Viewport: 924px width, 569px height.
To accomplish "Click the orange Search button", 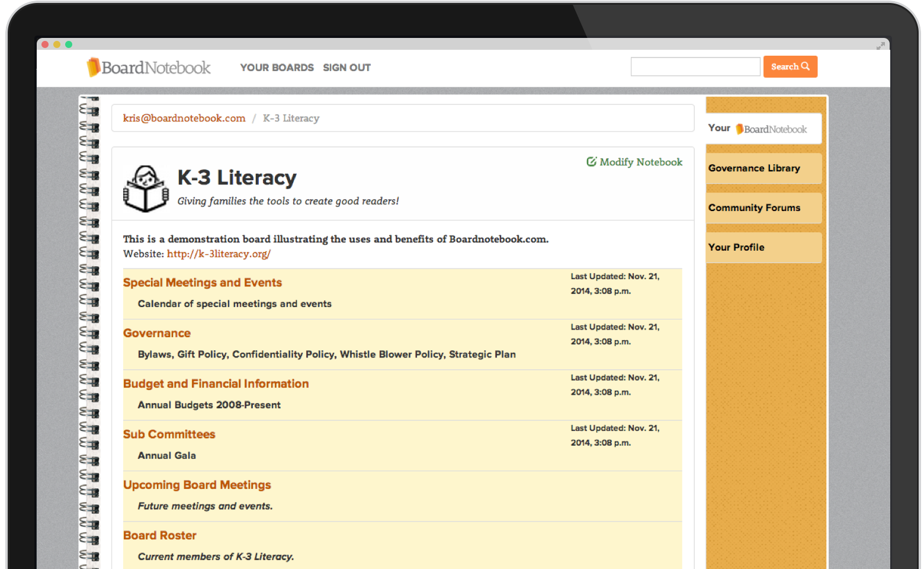I will [x=790, y=66].
